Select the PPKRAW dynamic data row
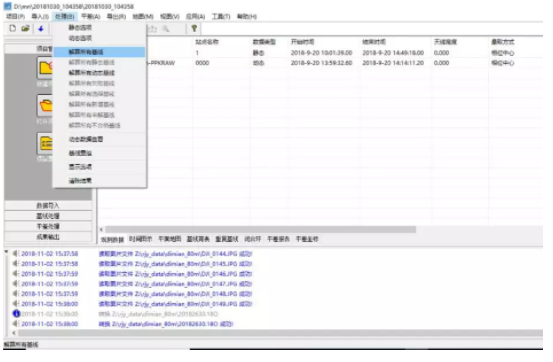Viewport: 553px width, 362px height. pyautogui.click(x=319, y=63)
